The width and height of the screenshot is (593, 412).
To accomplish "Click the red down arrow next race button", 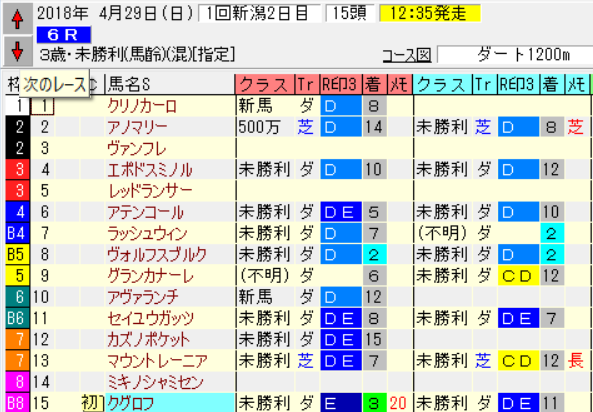I will click(17, 51).
